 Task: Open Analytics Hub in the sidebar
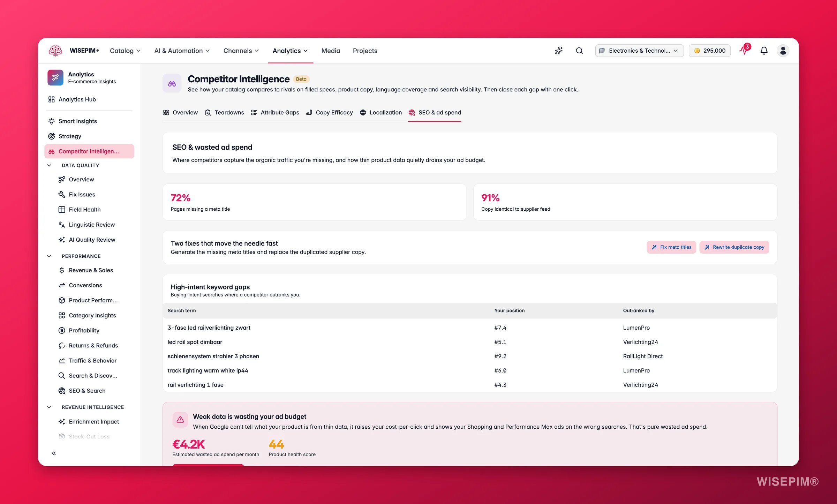tap(89, 99)
